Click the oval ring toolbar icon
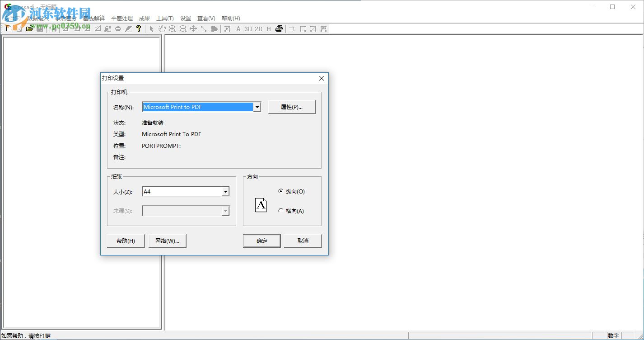The width and height of the screenshot is (644, 340). pos(118,28)
